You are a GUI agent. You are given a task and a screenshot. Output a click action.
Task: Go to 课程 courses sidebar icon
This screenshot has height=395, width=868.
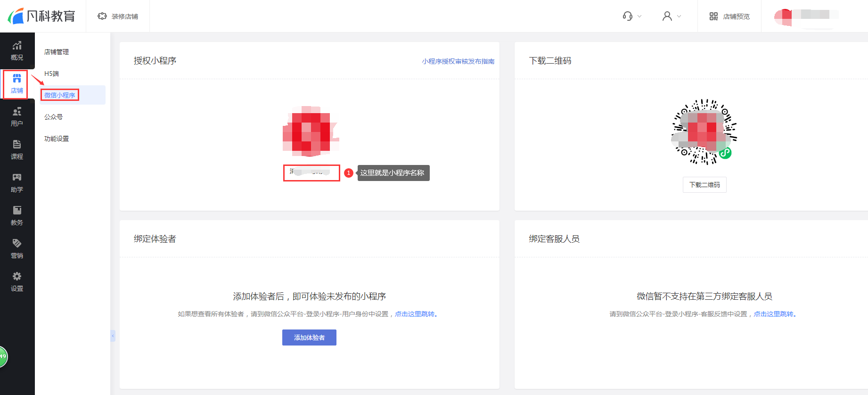[x=17, y=149]
